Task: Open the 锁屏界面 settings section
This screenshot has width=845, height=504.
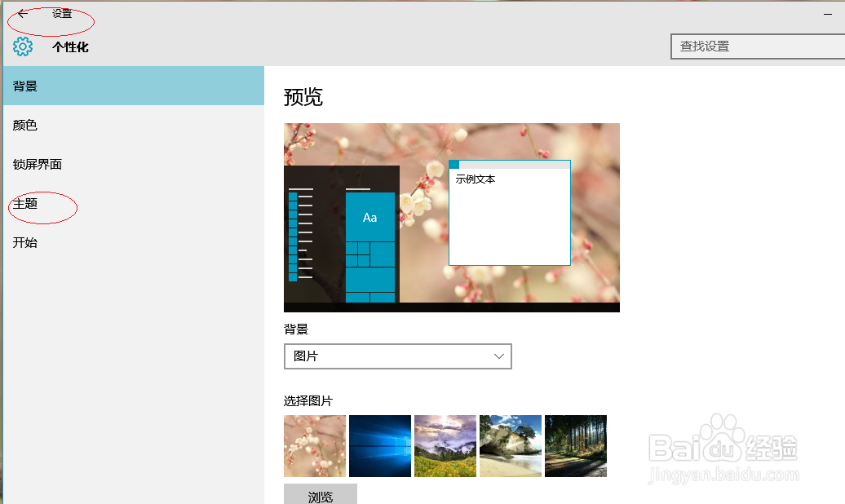Action: tap(134, 164)
